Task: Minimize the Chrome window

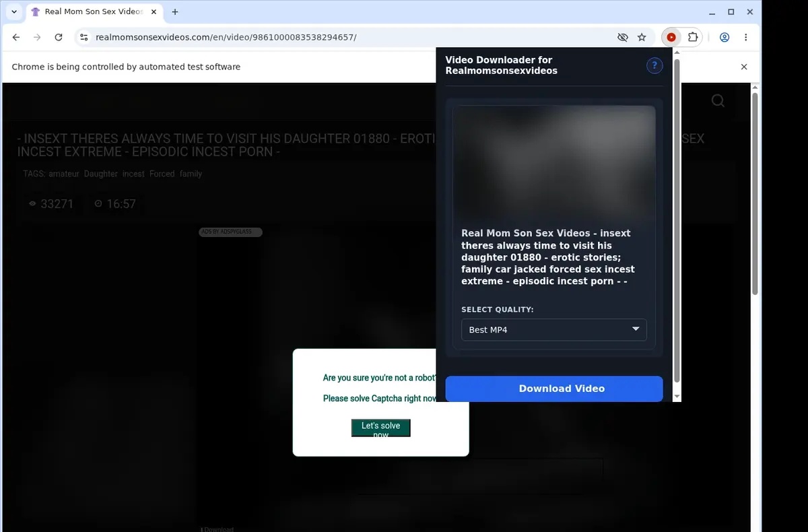Action: [712, 12]
